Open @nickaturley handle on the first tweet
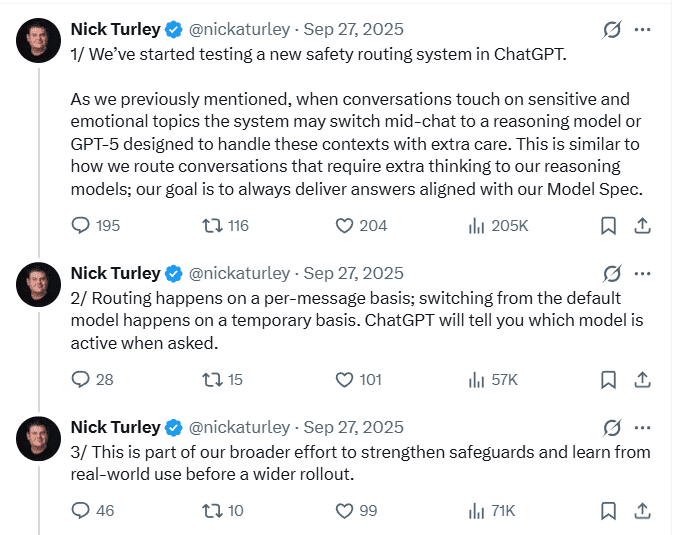The image size is (681, 535). [x=239, y=30]
